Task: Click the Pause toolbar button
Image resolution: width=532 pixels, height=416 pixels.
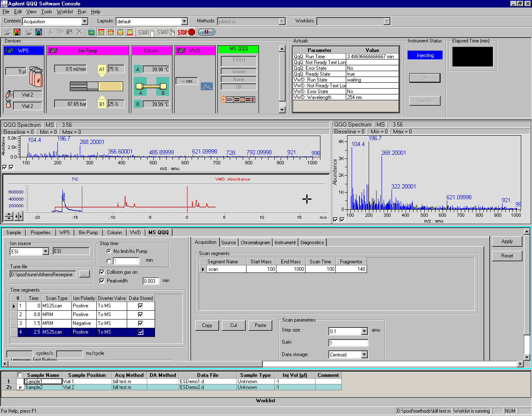Action: click(207, 32)
